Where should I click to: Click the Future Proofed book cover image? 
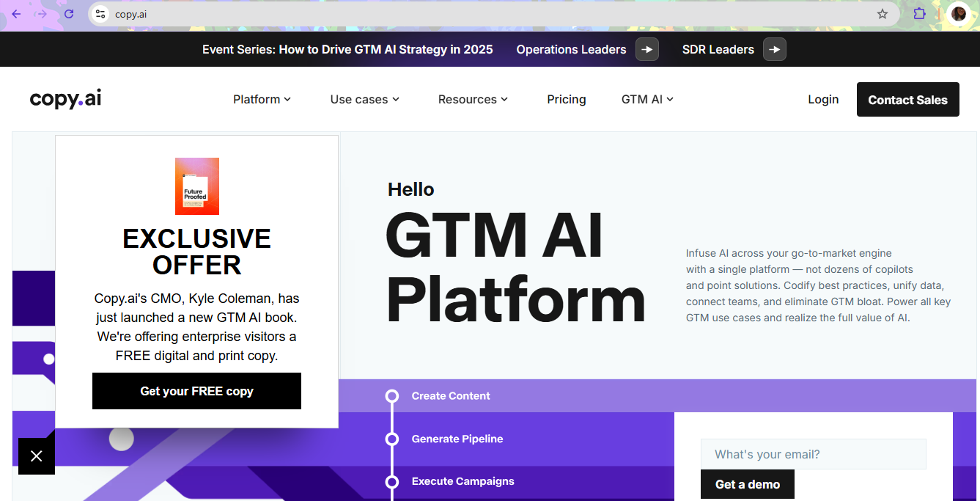tap(196, 186)
